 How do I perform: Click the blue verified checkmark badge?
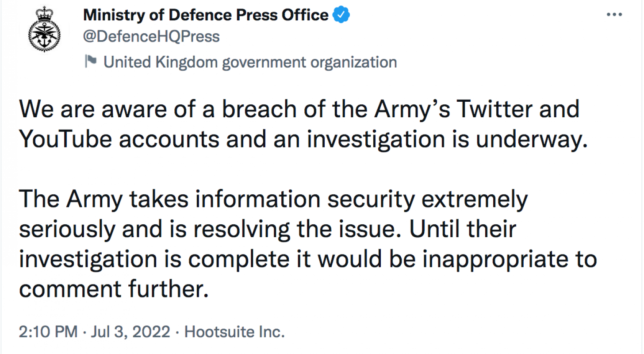pos(341,15)
